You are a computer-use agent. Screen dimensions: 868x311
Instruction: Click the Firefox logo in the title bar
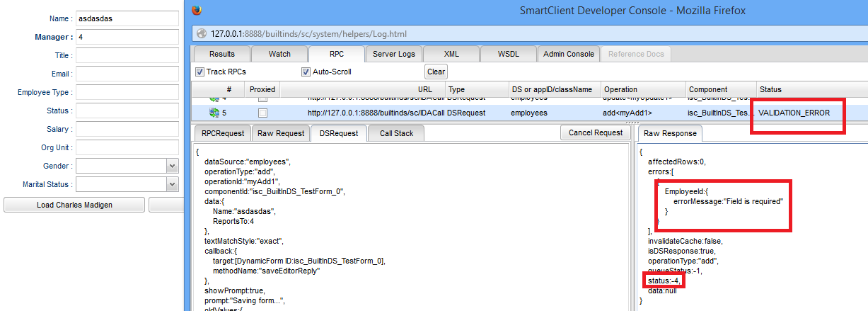pos(197,11)
